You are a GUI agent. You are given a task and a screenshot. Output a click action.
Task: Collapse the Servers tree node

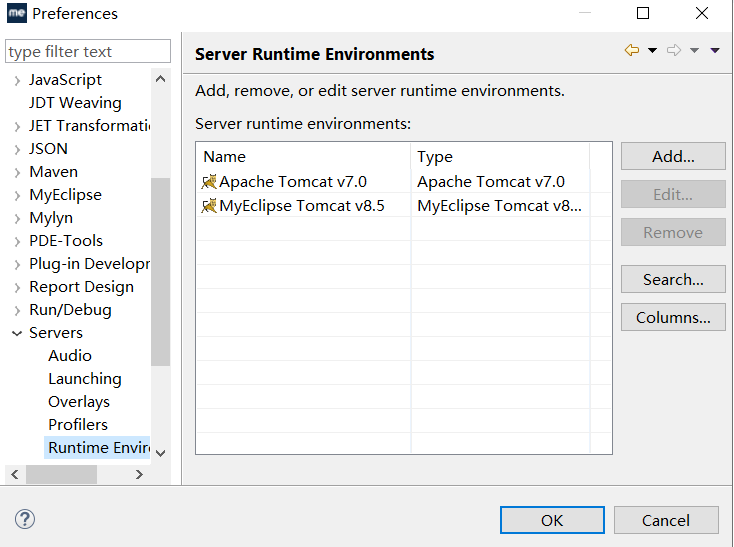pos(17,333)
